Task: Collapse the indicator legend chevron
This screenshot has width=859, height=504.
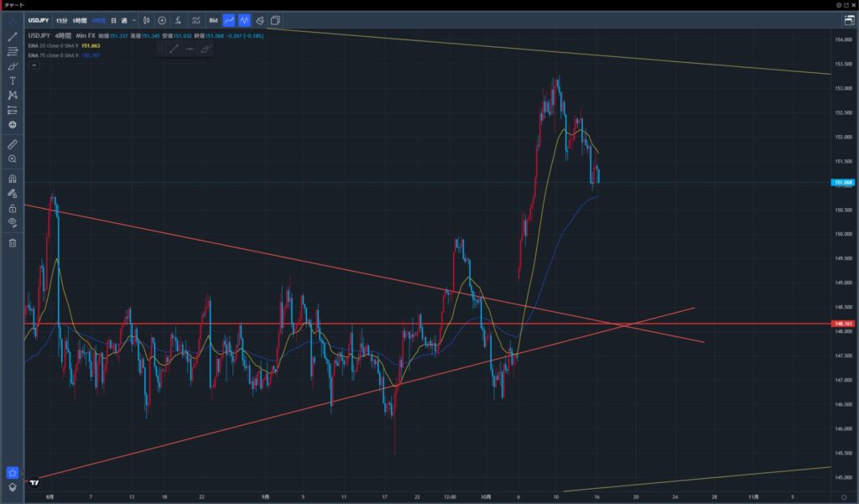Action: coord(34,65)
